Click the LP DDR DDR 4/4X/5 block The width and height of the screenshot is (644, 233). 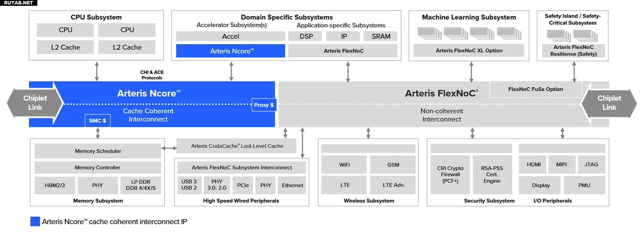(141, 185)
